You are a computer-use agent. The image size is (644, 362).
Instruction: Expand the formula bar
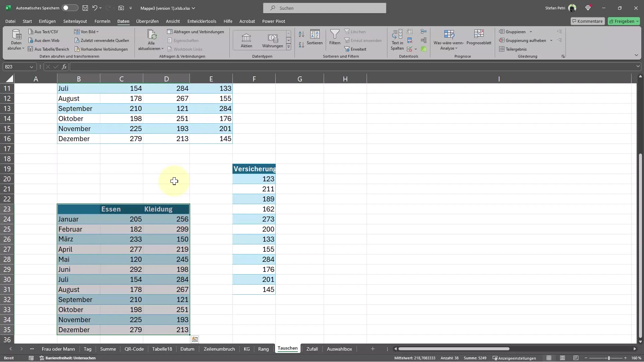pos(638,67)
